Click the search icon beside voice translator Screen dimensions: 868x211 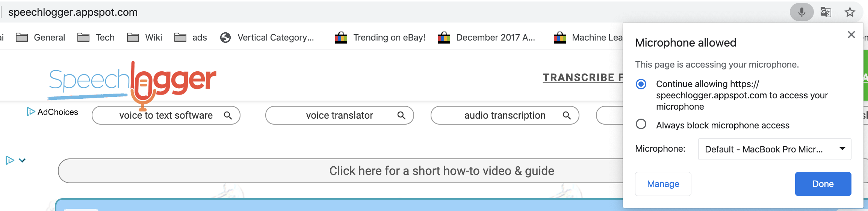coord(401,115)
